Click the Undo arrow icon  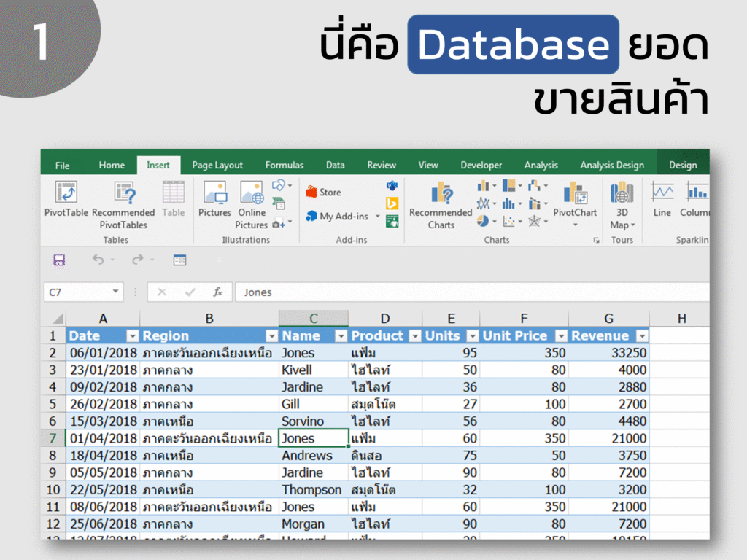click(x=98, y=260)
